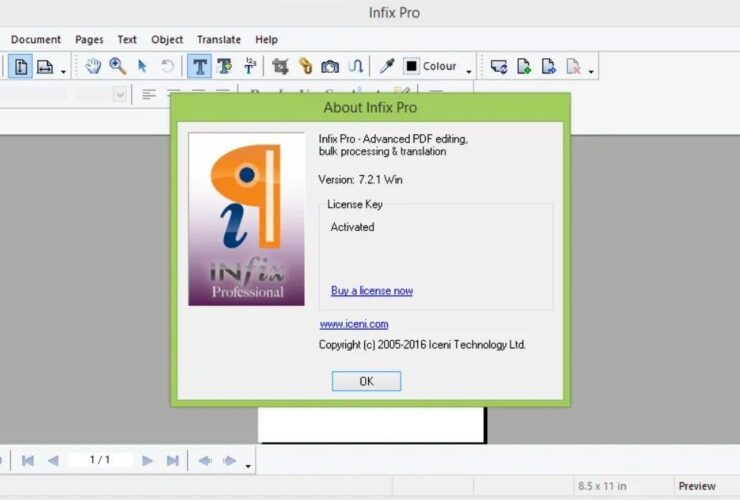Open the Help menu
Viewport: 740px width, 500px height.
pyautogui.click(x=266, y=40)
